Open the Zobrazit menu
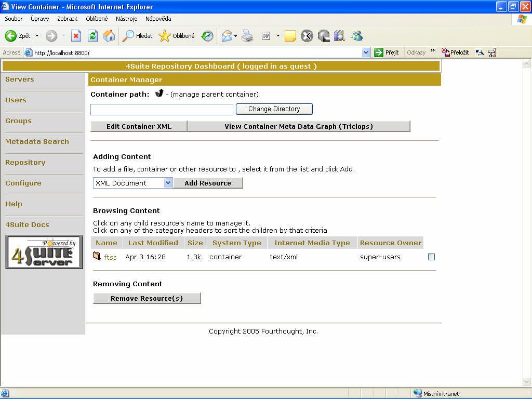Screen dimensions: 532x399 click(x=67, y=19)
